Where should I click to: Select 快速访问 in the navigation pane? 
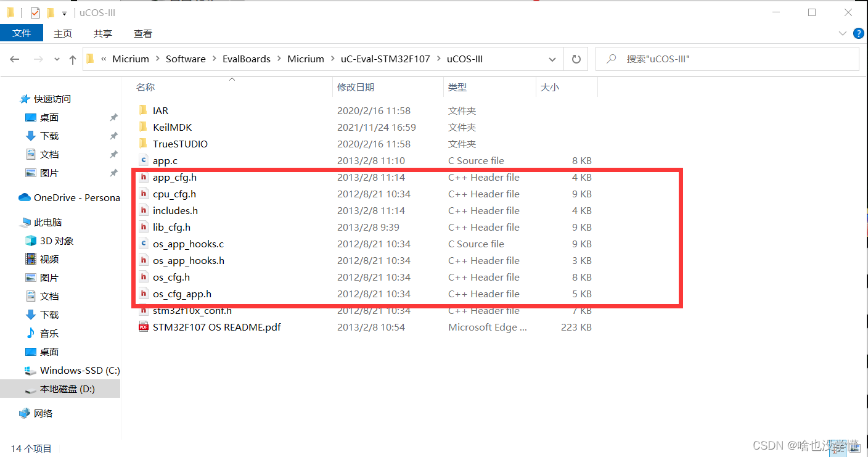[x=46, y=99]
